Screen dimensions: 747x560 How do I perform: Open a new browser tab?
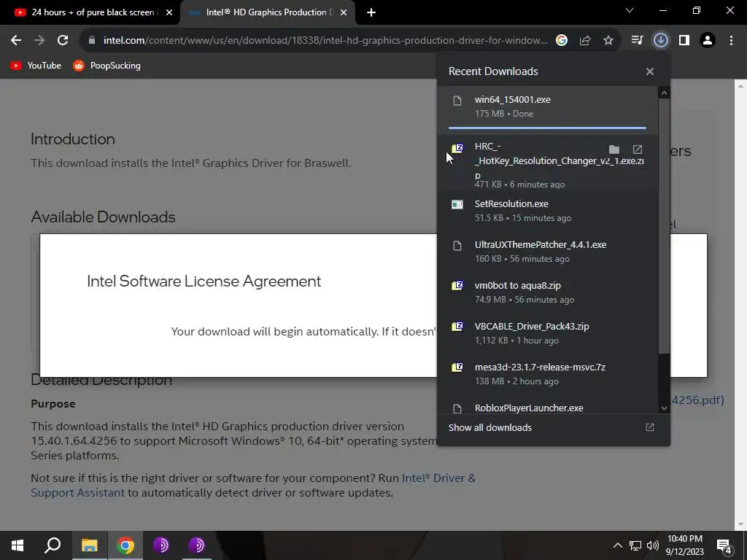pos(371,12)
